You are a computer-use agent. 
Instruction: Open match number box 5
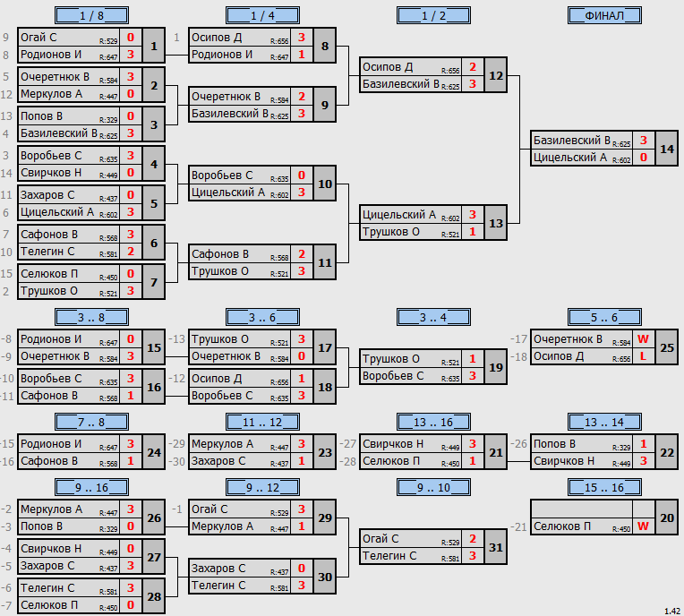click(x=154, y=203)
